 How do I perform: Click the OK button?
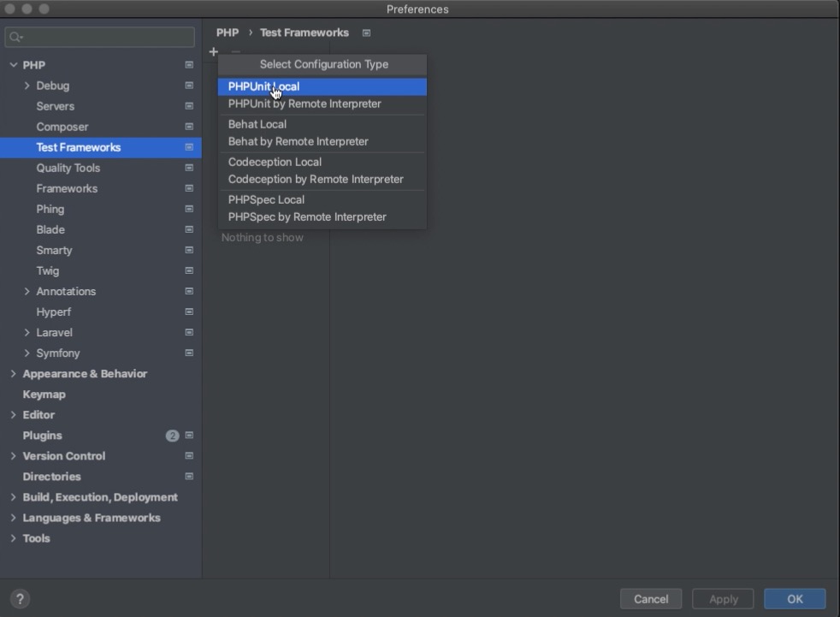(795, 599)
